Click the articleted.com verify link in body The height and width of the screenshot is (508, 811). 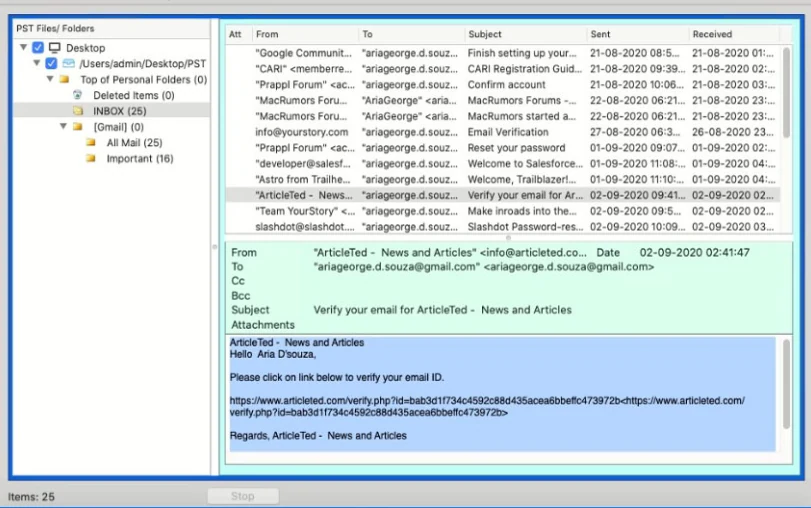point(487,406)
